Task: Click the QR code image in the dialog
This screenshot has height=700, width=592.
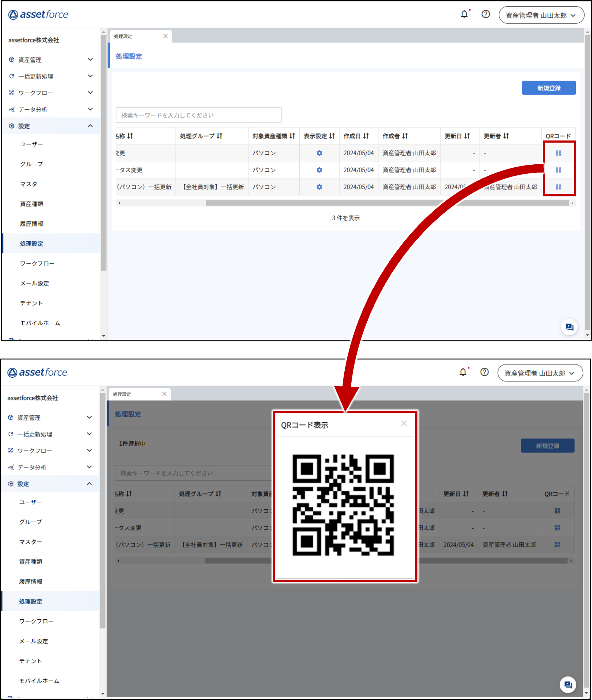Action: coord(343,505)
